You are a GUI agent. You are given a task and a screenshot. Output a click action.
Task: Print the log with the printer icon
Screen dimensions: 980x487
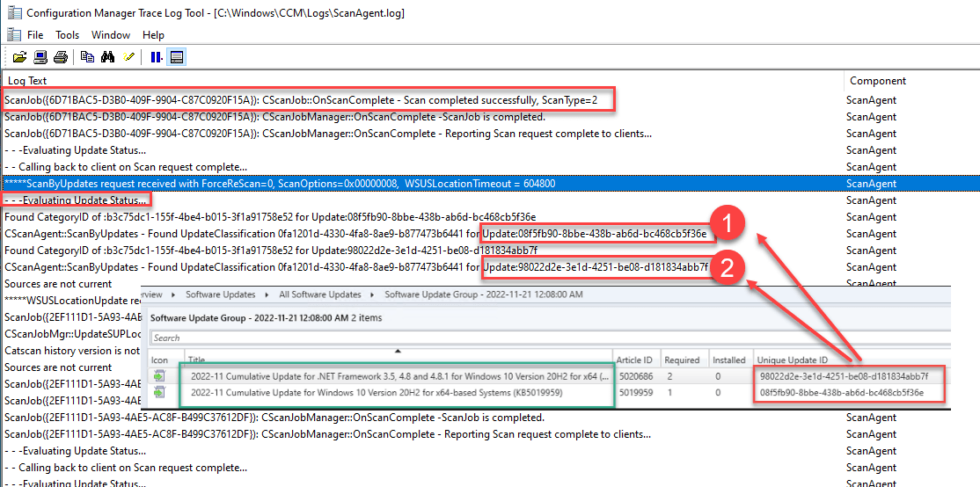click(x=60, y=58)
